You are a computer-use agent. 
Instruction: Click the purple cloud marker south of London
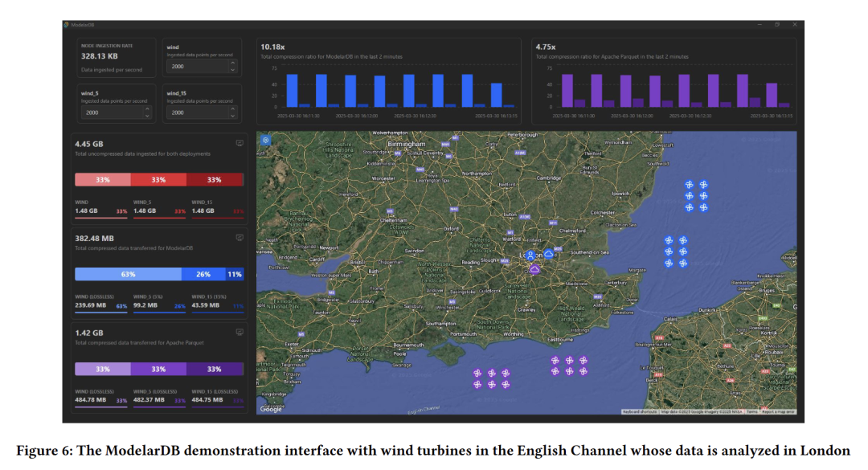click(534, 270)
